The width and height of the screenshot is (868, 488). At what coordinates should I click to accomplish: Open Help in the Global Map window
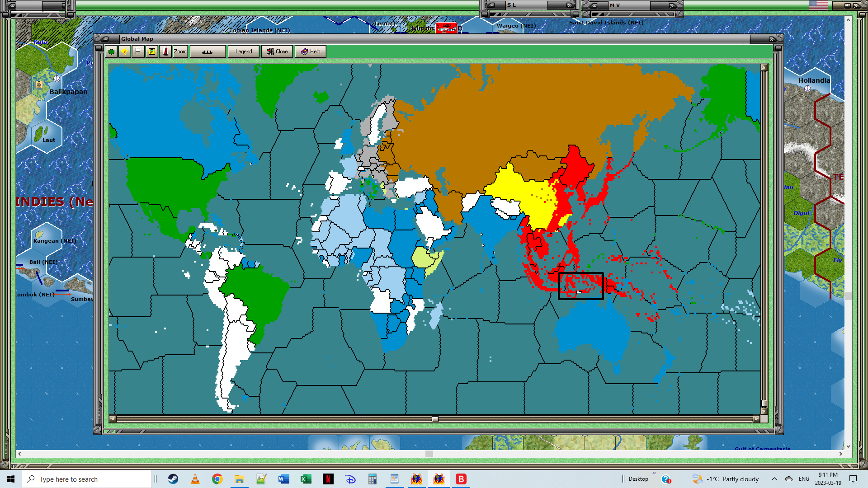[311, 52]
